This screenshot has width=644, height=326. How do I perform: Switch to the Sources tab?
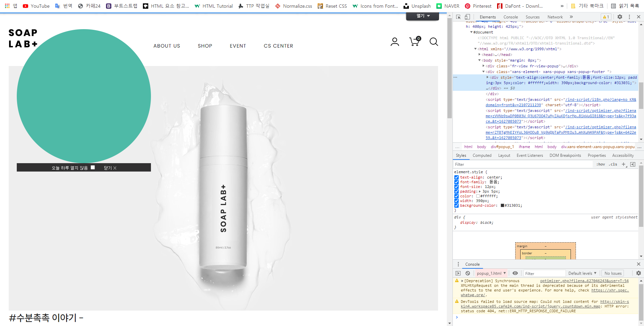(532, 17)
